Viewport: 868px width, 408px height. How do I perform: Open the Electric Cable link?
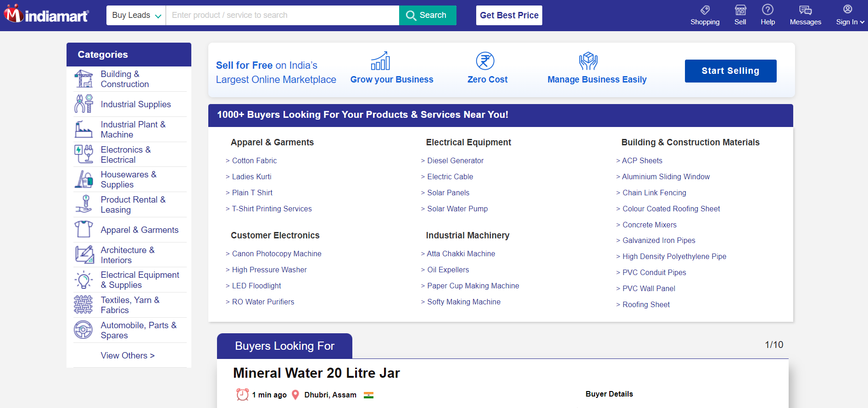[x=450, y=176]
